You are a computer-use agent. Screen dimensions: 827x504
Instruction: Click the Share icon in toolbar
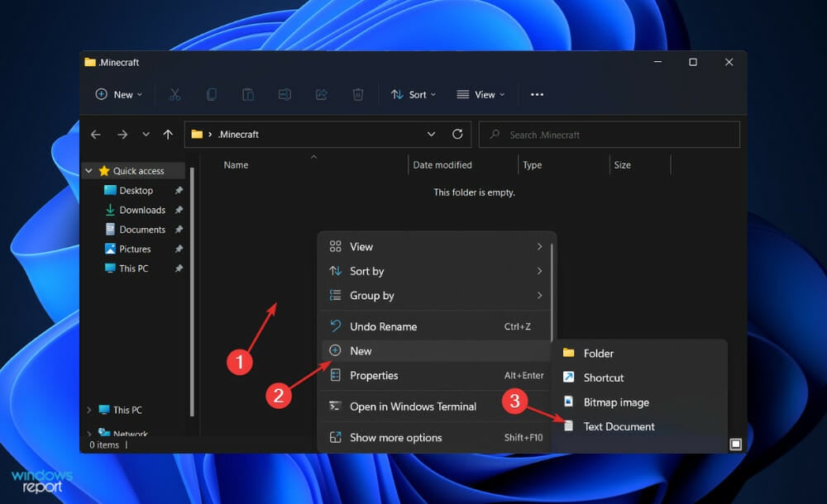click(321, 95)
